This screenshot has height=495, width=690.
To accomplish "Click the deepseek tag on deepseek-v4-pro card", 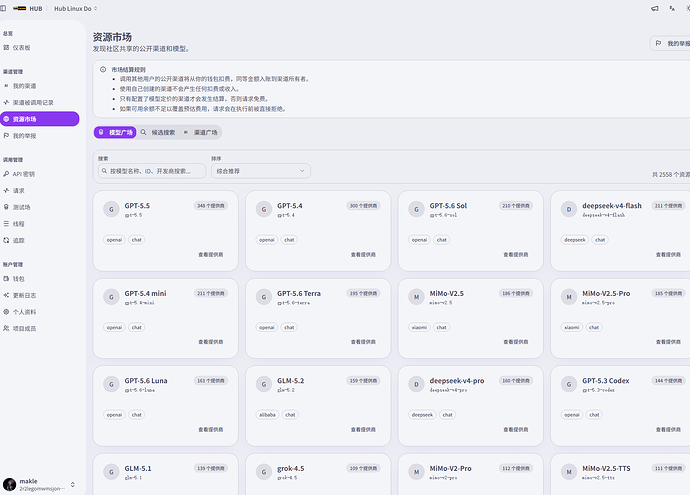I will pos(422,414).
